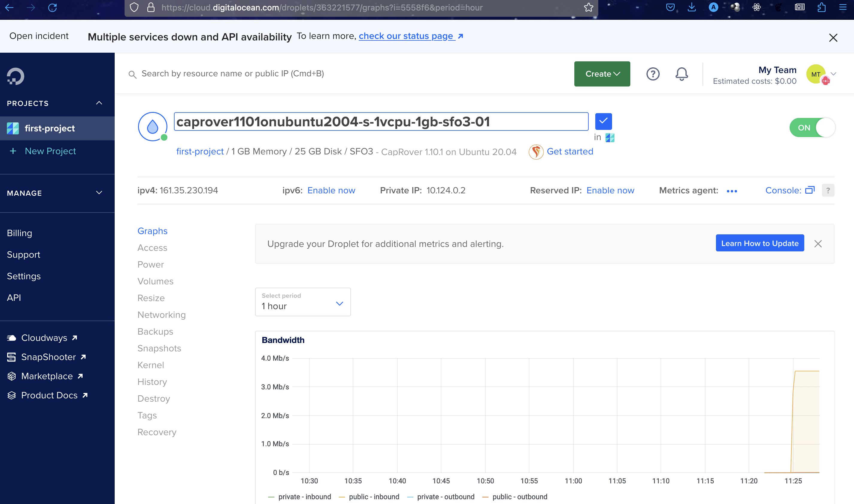
Task: Switch to the Networking tab
Action: pos(161,315)
